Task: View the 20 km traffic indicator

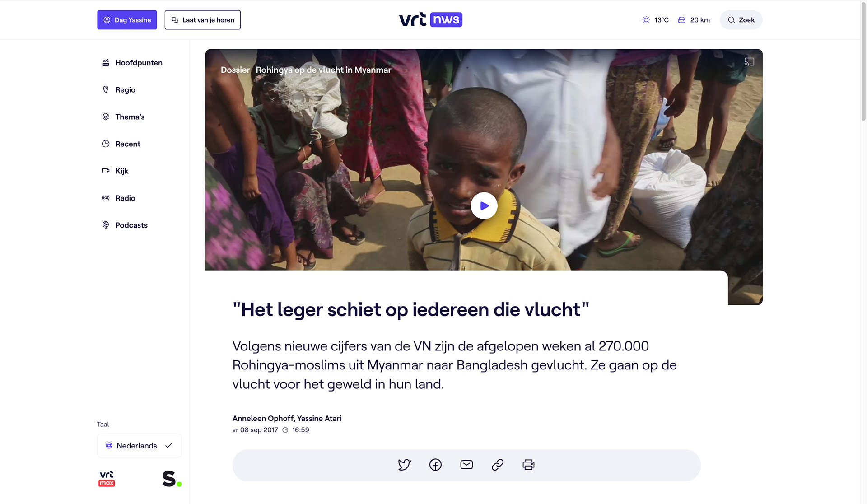Action: pyautogui.click(x=694, y=20)
